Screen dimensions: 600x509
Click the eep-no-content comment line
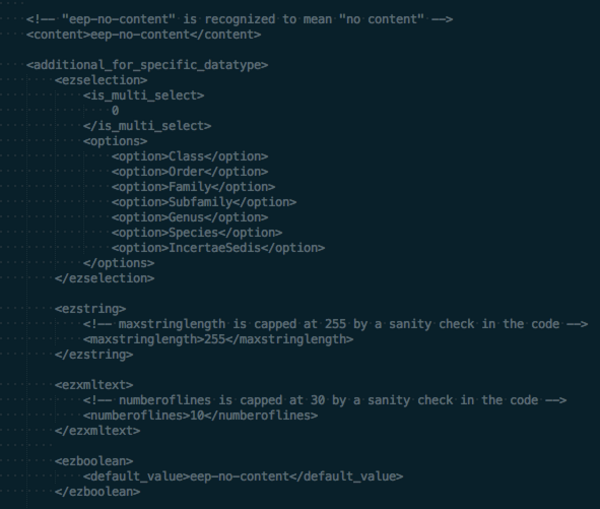click(x=240, y=19)
